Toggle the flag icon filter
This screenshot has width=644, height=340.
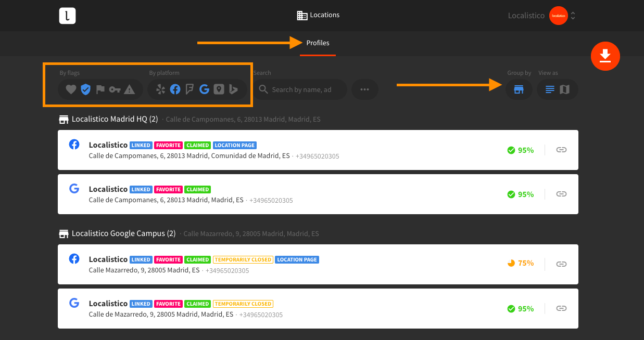tap(100, 89)
